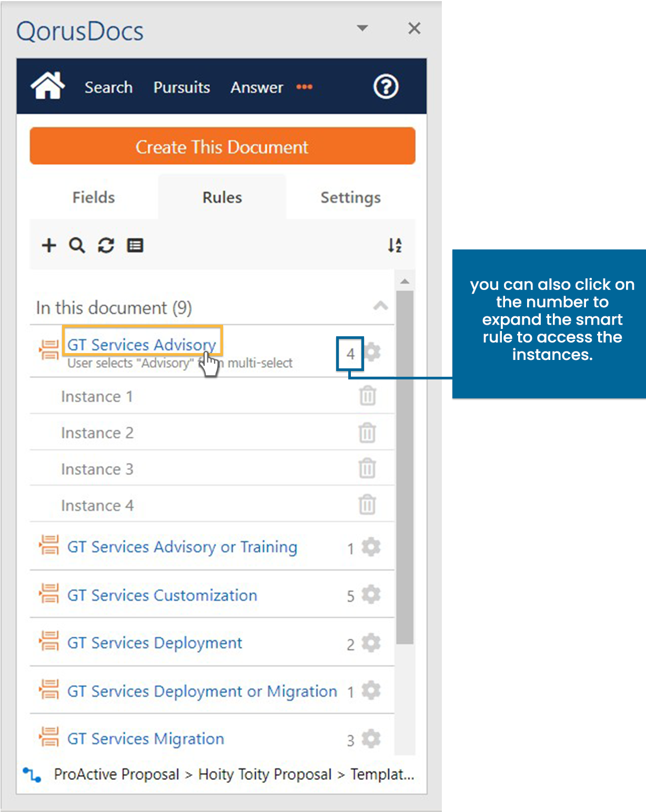The height and width of the screenshot is (812, 646).
Task: Delete Instance 3 with its trash icon
Action: [367, 468]
